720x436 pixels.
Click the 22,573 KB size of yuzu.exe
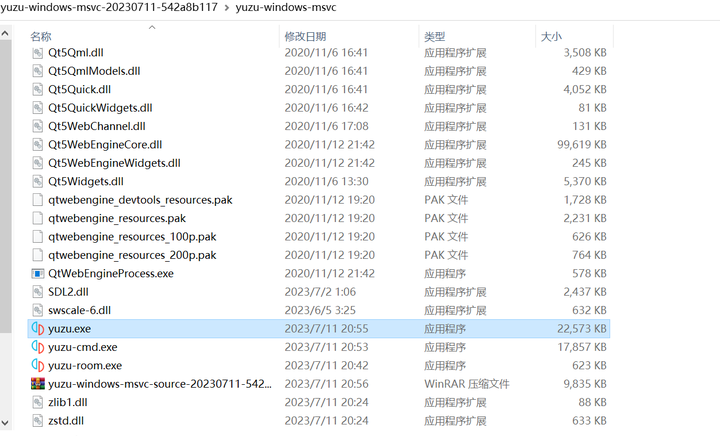pyautogui.click(x=582, y=329)
